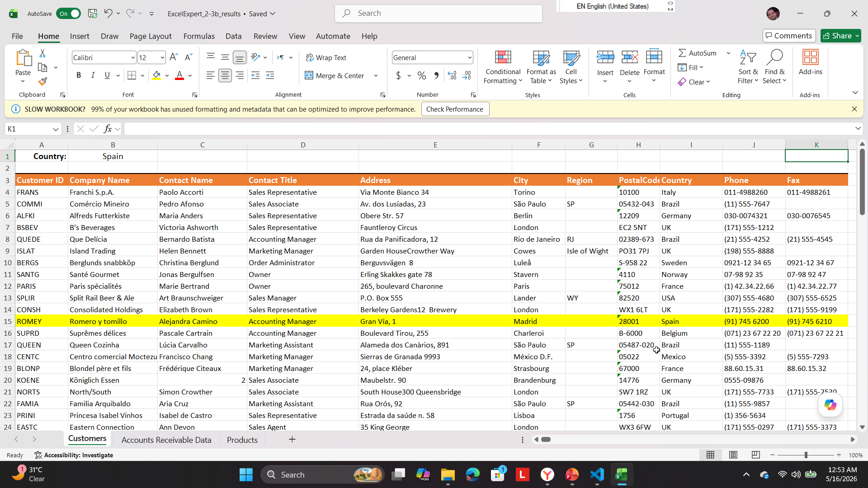868x488 pixels.
Task: Open the Sort & Filter menu
Action: [748, 67]
